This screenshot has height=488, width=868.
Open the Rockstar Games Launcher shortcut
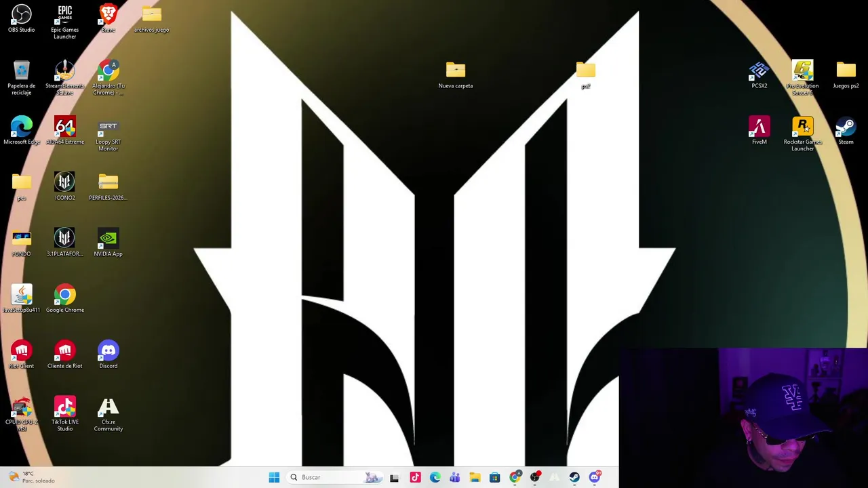802,134
